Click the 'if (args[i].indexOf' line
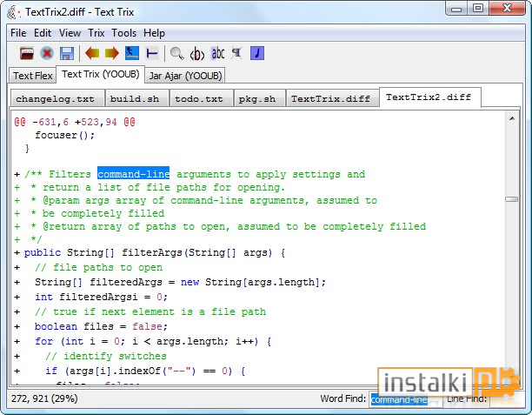The width and height of the screenshot is (532, 415). click(x=145, y=371)
